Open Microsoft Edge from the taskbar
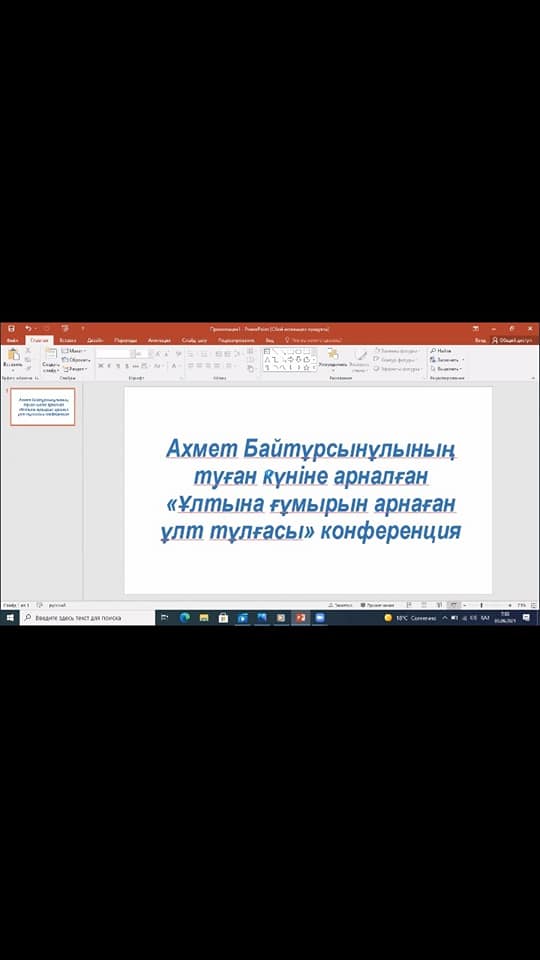 185,617
